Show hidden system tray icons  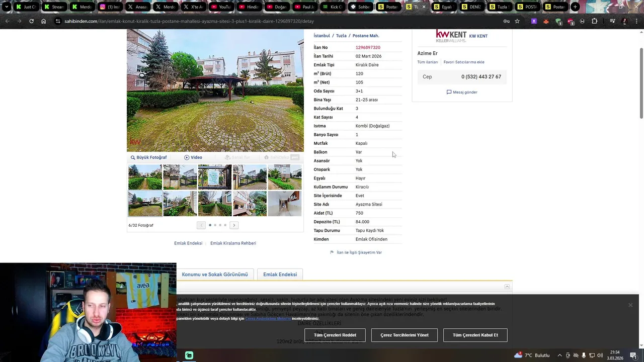click(560, 355)
